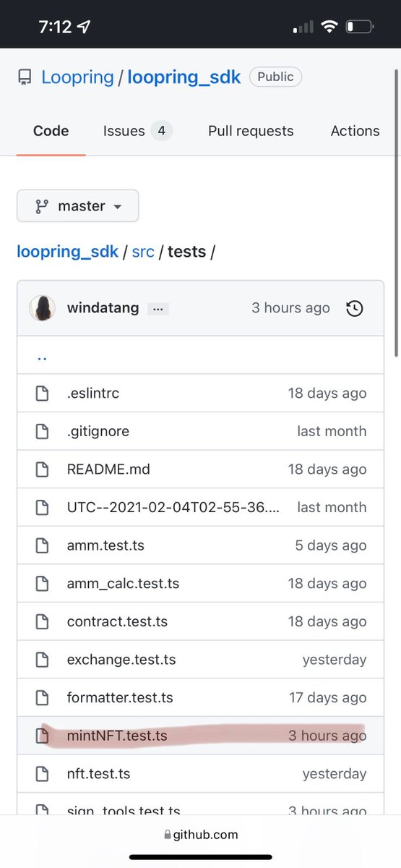
Task: Open exchange.test.ts file
Action: (121, 660)
